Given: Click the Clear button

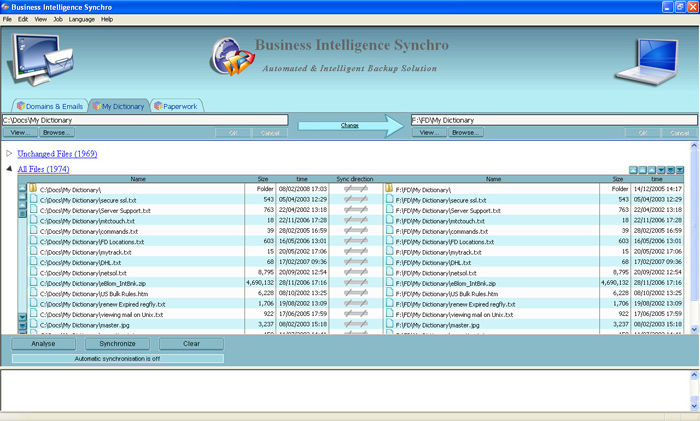Looking at the screenshot, I should (x=191, y=344).
